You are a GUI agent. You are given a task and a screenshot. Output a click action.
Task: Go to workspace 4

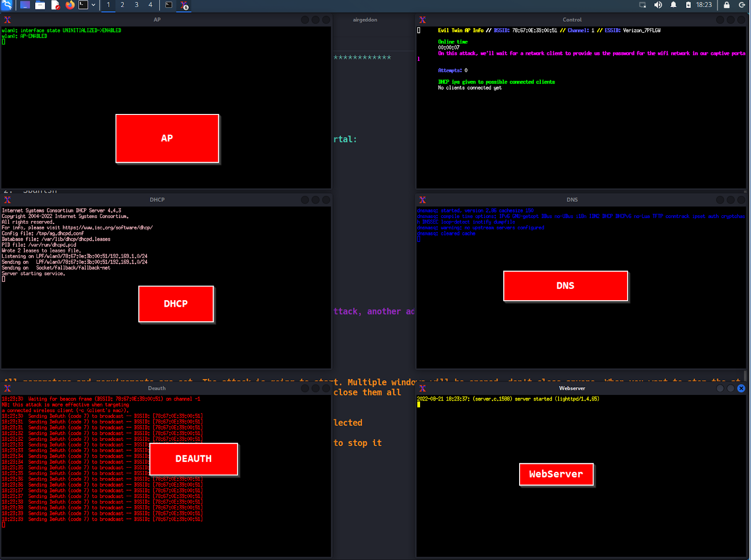(x=150, y=5)
